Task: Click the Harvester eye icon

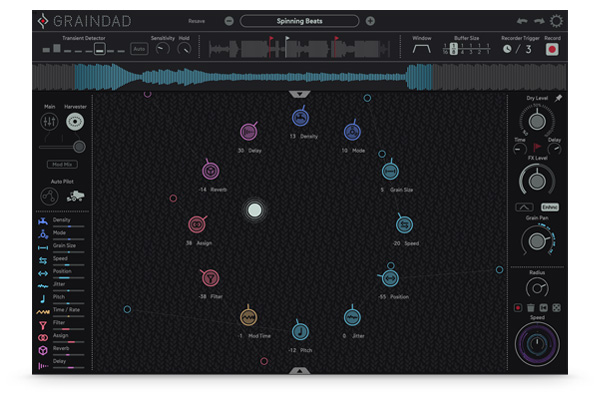Action: coord(74,121)
